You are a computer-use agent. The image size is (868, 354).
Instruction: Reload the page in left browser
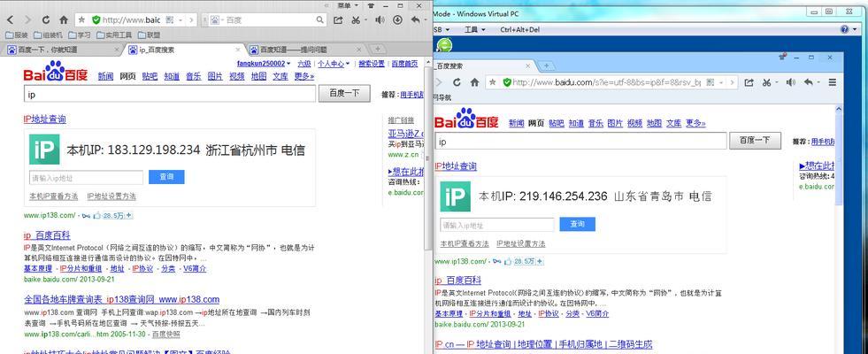(x=46, y=20)
